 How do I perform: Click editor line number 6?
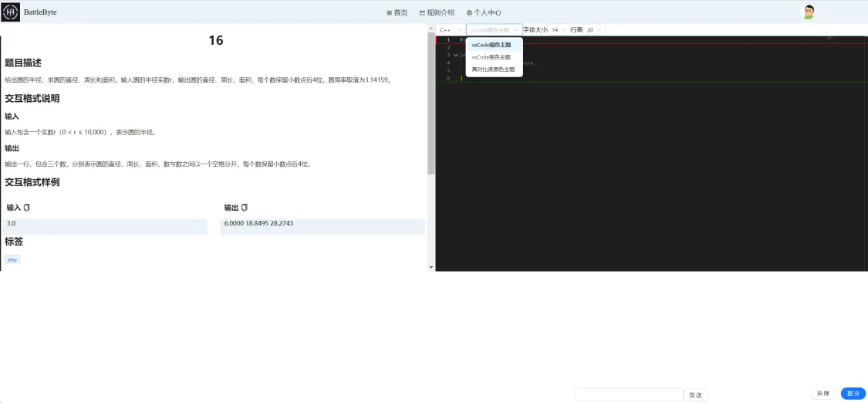click(x=448, y=78)
